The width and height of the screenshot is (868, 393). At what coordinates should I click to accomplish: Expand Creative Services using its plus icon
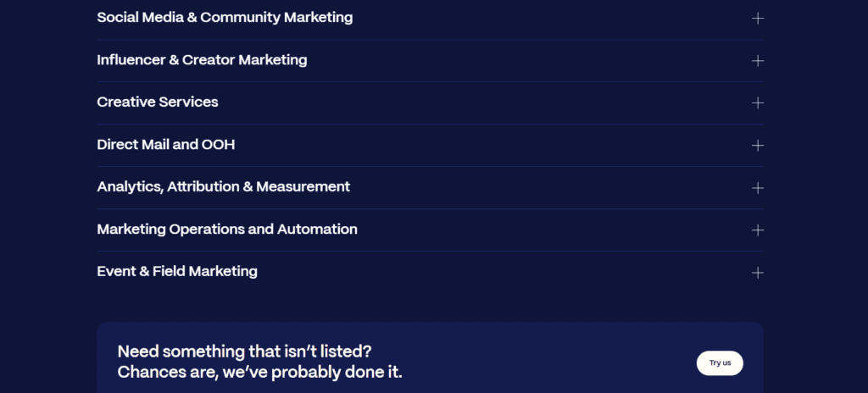(758, 102)
